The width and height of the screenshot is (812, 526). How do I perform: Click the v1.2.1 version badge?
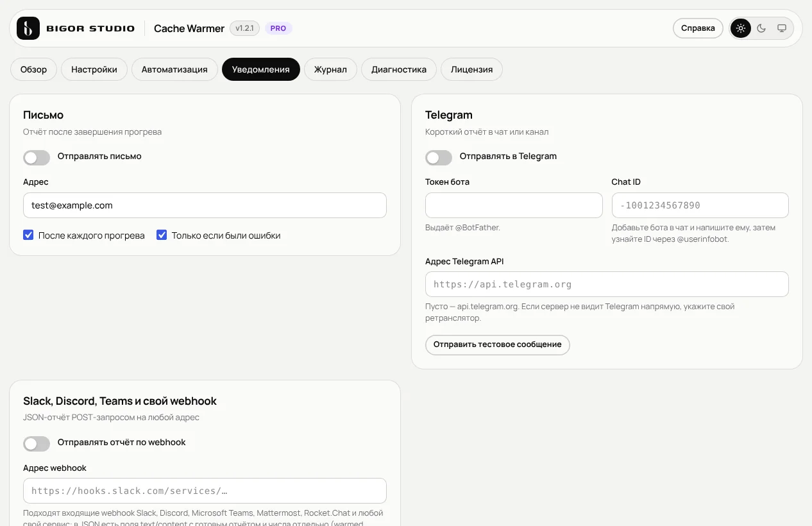(x=244, y=28)
